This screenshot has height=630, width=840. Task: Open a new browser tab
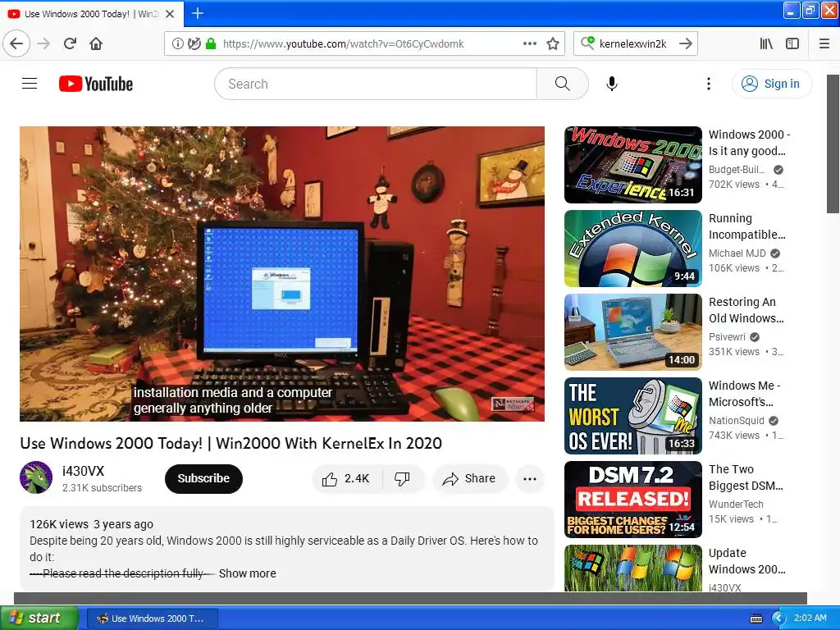[197, 13]
